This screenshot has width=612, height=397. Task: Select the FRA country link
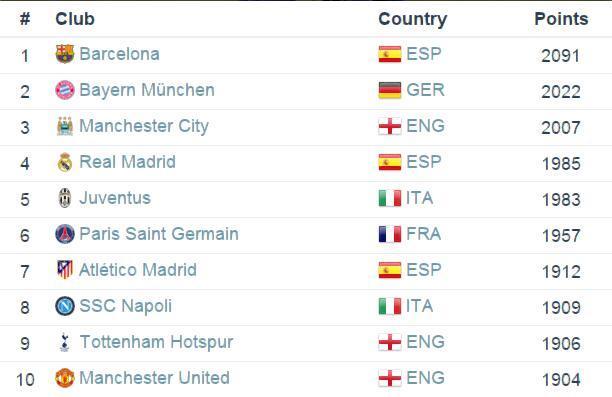click(x=424, y=234)
